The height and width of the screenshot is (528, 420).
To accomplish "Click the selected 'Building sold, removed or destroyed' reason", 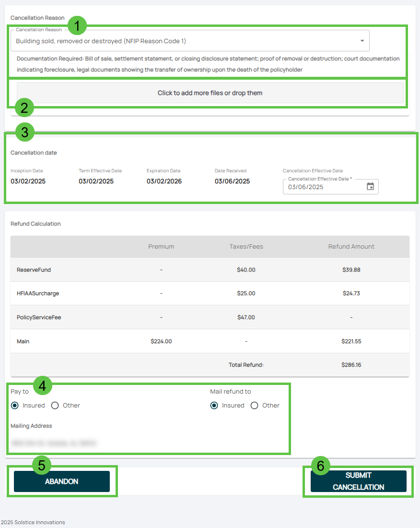I will (101, 41).
